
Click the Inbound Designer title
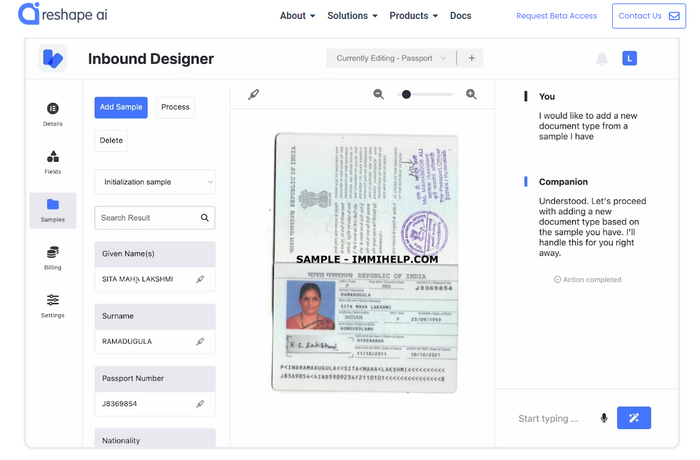pos(151,59)
